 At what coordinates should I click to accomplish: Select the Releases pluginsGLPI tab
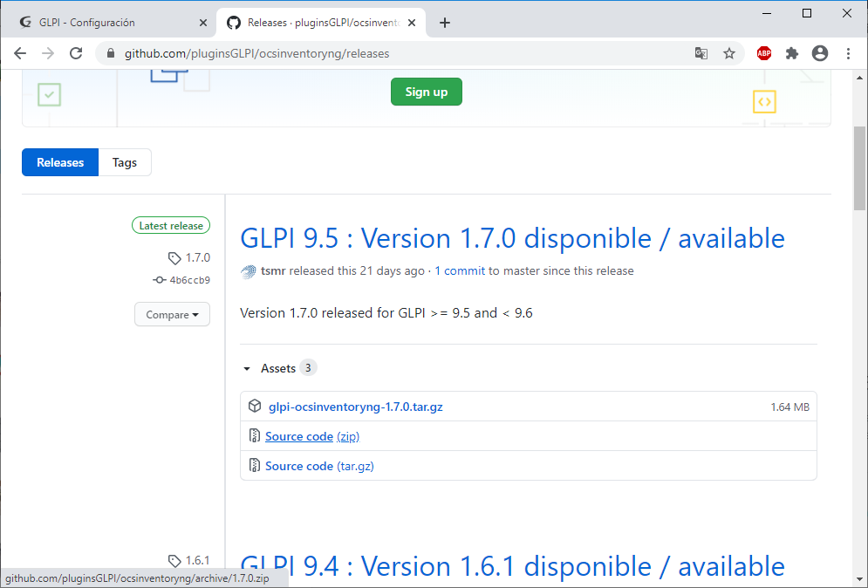pos(321,23)
